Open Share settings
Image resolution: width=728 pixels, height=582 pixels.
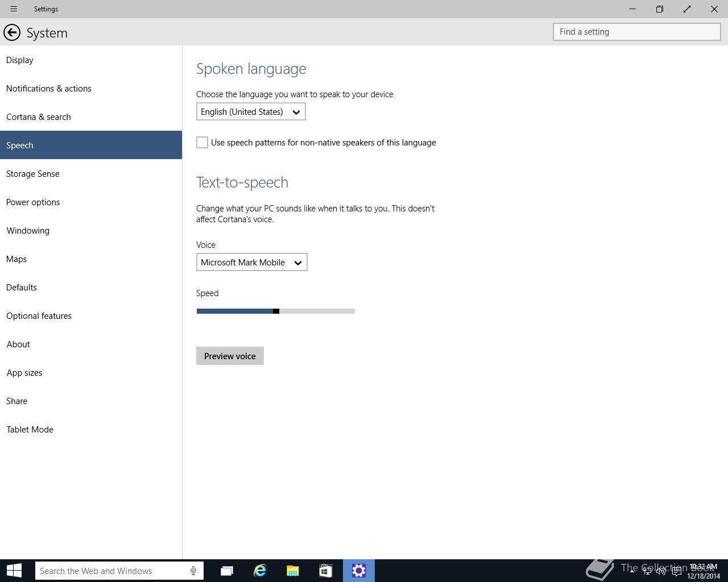(x=91, y=401)
